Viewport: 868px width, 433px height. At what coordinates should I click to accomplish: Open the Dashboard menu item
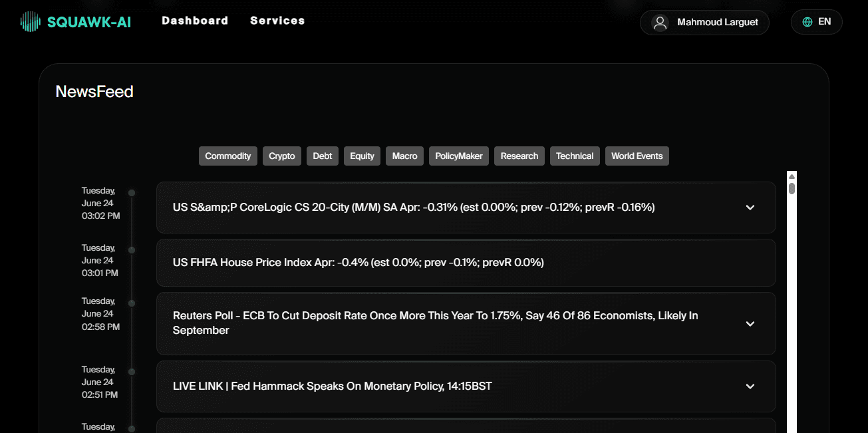click(194, 21)
